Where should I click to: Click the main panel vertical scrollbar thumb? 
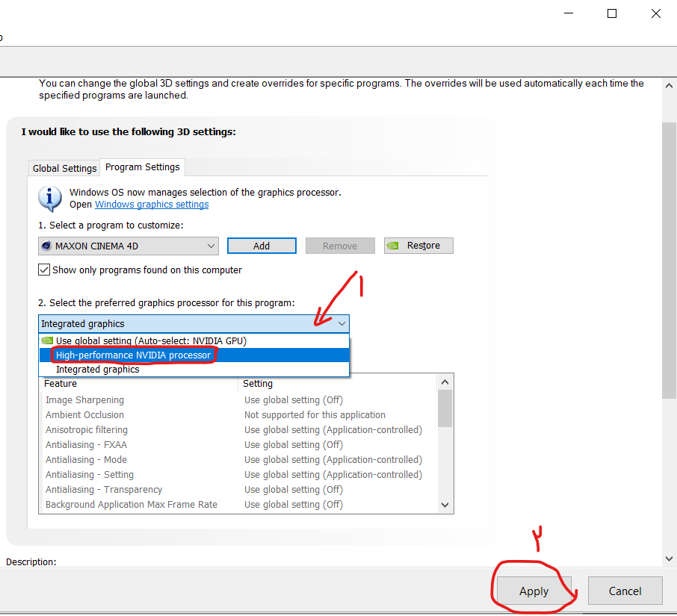(670, 261)
